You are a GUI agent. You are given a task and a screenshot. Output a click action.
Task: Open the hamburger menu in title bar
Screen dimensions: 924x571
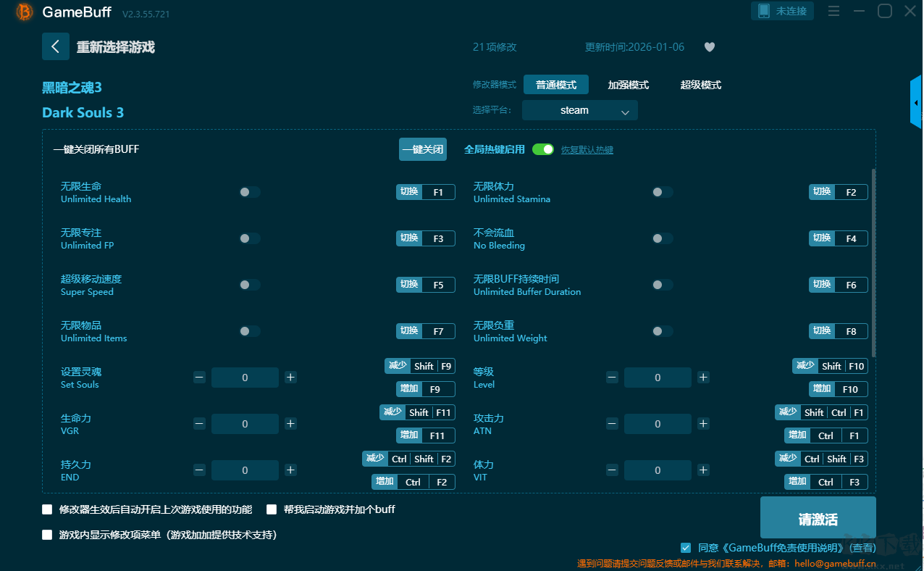(833, 11)
